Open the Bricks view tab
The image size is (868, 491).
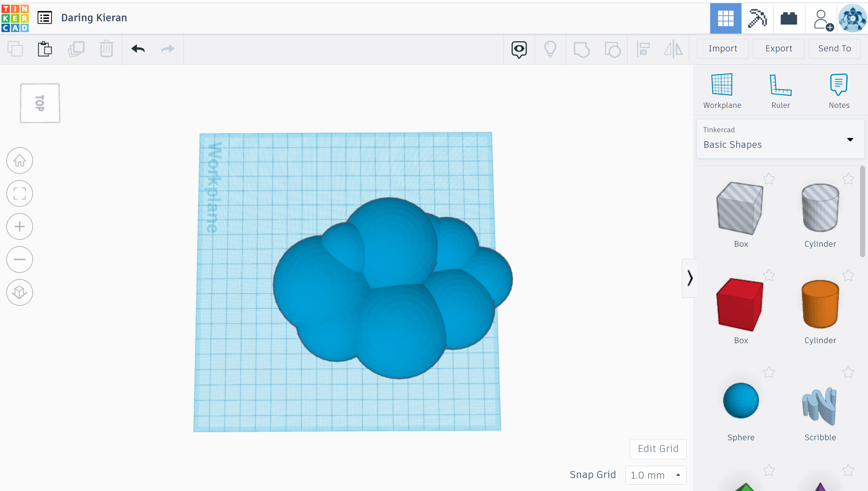pyautogui.click(x=788, y=18)
